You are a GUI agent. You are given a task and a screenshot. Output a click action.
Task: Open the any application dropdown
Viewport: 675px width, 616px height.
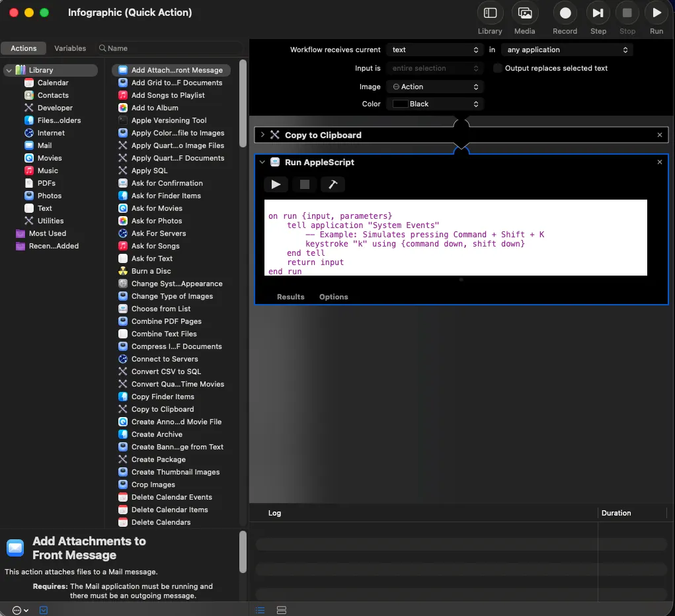pyautogui.click(x=567, y=50)
